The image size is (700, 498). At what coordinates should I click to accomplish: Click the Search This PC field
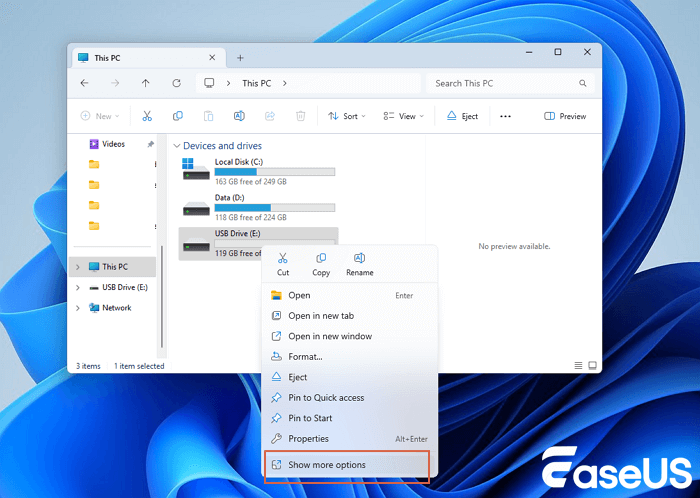[506, 83]
